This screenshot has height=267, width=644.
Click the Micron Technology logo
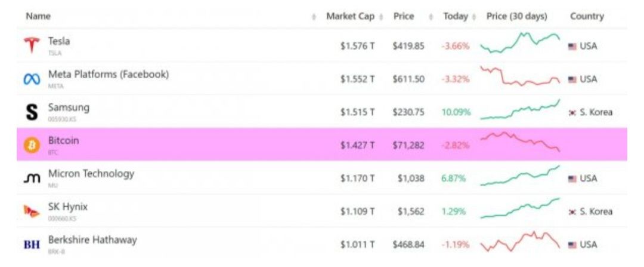pos(32,178)
